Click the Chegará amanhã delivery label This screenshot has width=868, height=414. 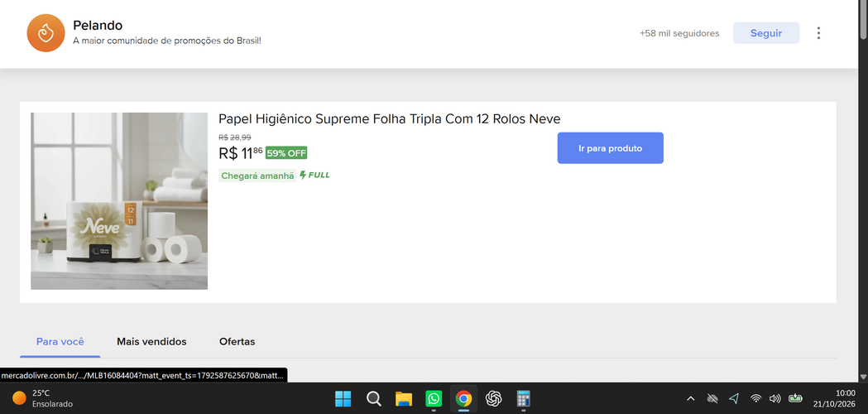[257, 176]
